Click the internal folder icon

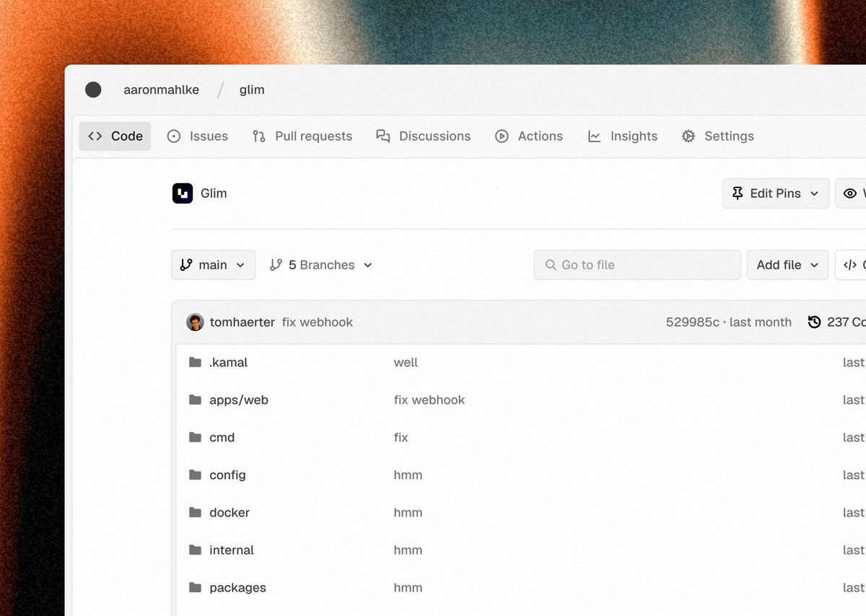pos(195,550)
